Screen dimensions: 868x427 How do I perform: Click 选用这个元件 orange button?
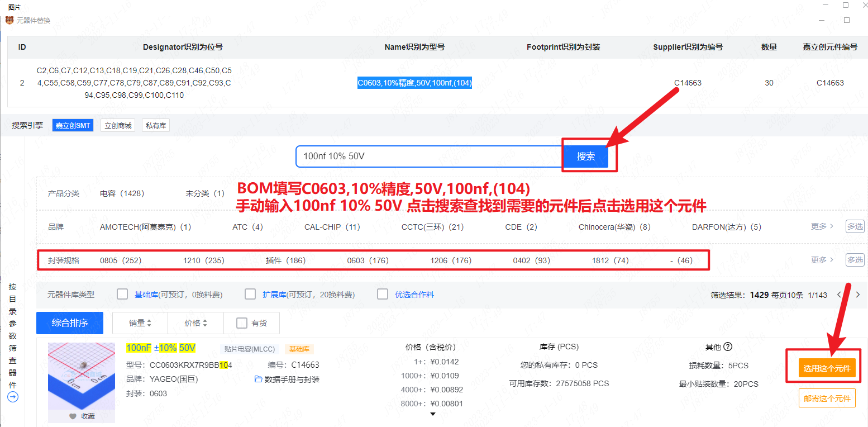(x=827, y=368)
